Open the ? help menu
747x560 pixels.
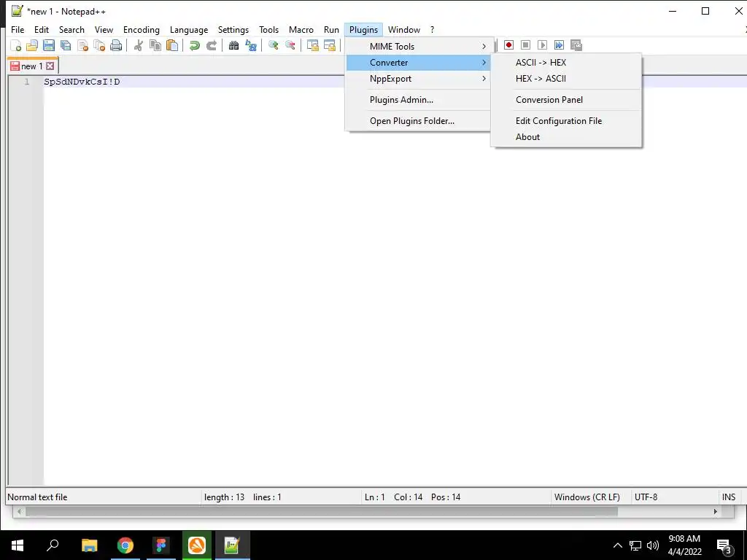point(432,29)
